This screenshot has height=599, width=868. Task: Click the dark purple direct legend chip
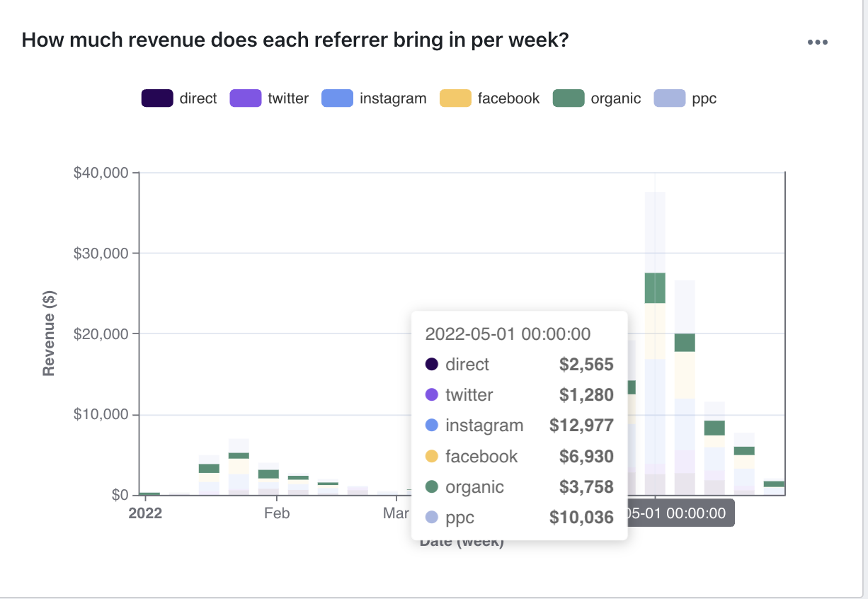pos(156,98)
